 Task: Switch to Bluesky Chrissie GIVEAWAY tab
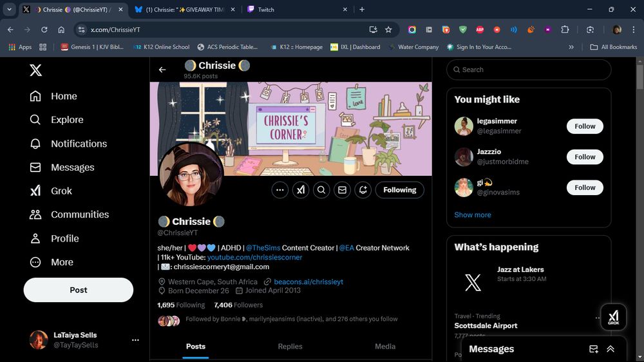[185, 10]
